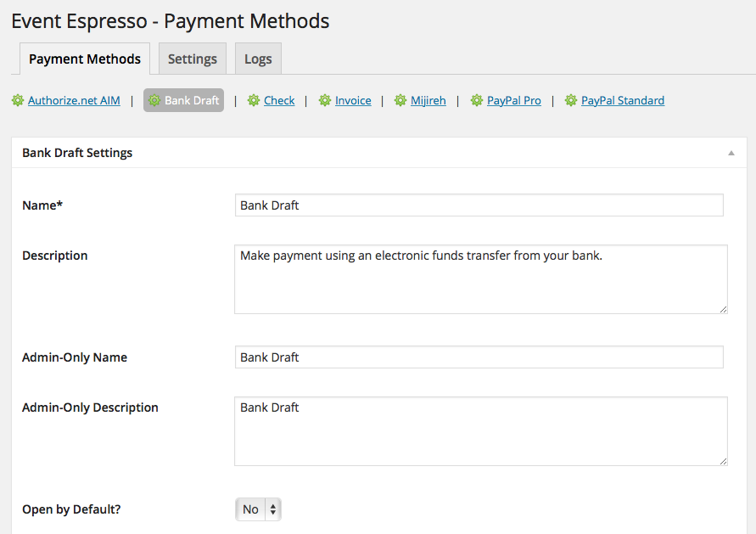This screenshot has height=534, width=756.
Task: Open the Mijireh payment method link
Action: [428, 100]
